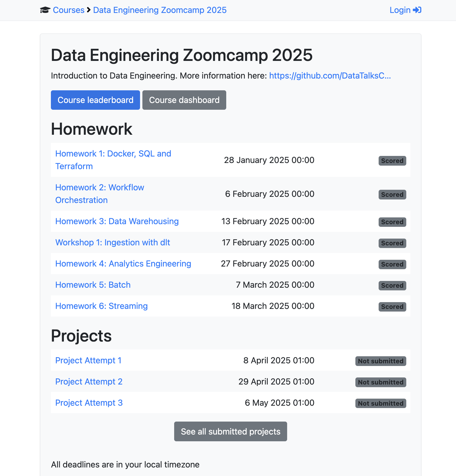Image resolution: width=456 pixels, height=476 pixels.
Task: Open Homework 1: Docker, SQL and Terraform
Action: (x=113, y=160)
